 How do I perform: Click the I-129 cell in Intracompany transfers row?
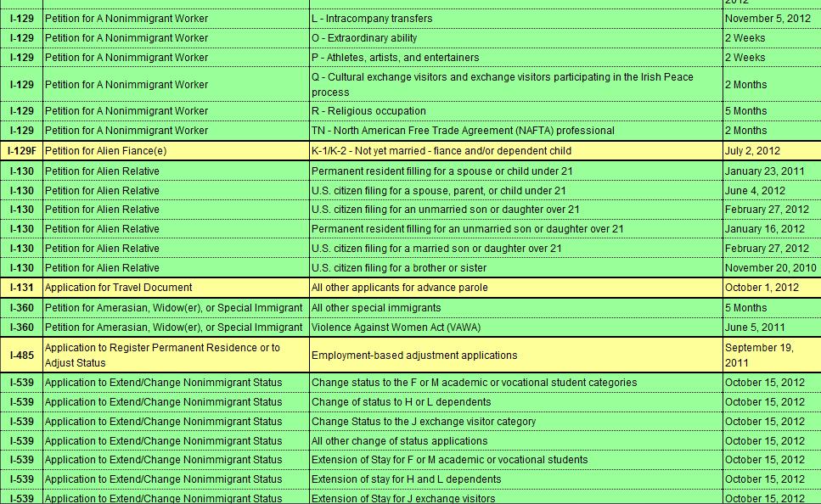pos(21,19)
